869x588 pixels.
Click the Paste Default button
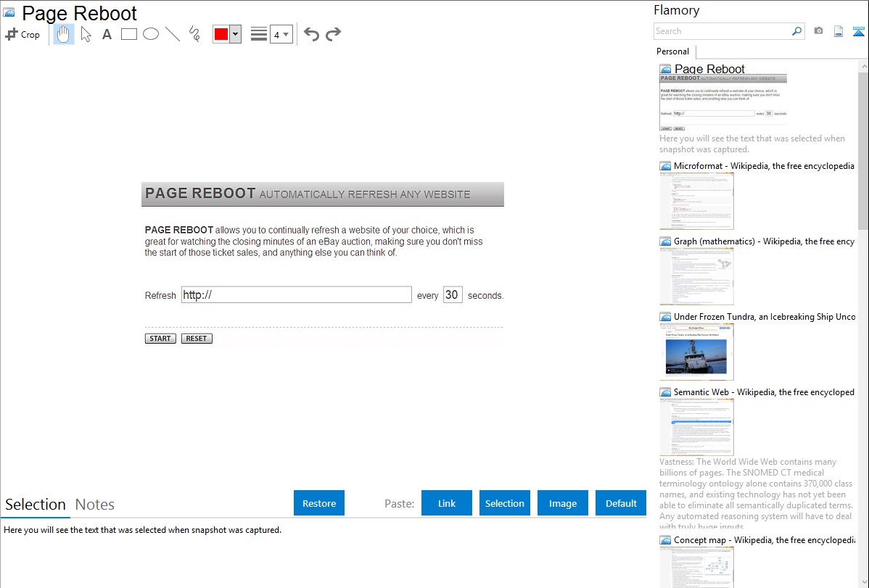click(621, 502)
